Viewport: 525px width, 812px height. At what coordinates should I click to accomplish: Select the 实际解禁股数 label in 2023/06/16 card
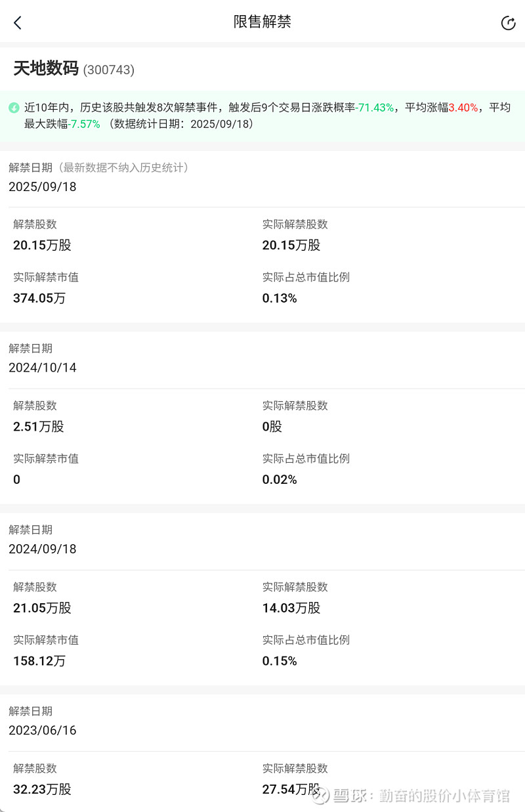295,768
